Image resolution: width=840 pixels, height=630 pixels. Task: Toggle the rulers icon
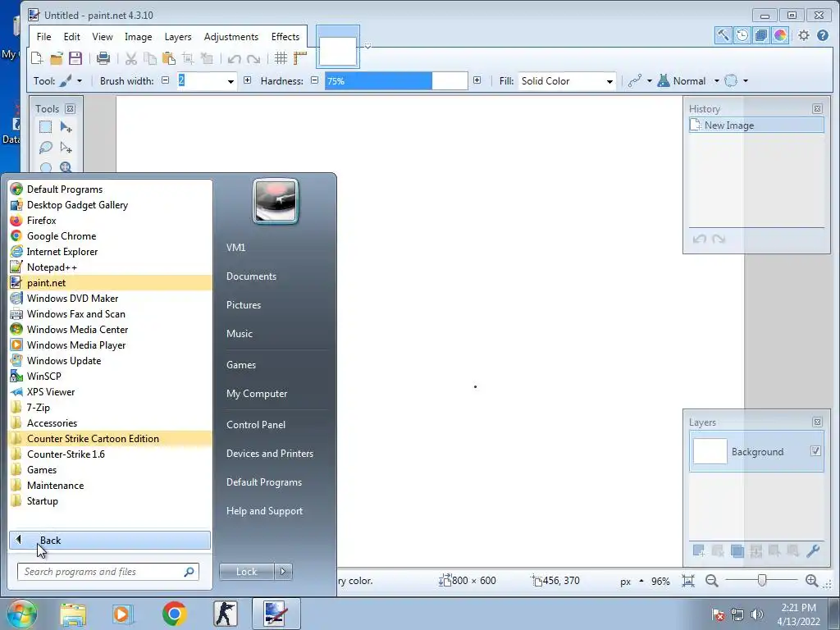tap(300, 58)
